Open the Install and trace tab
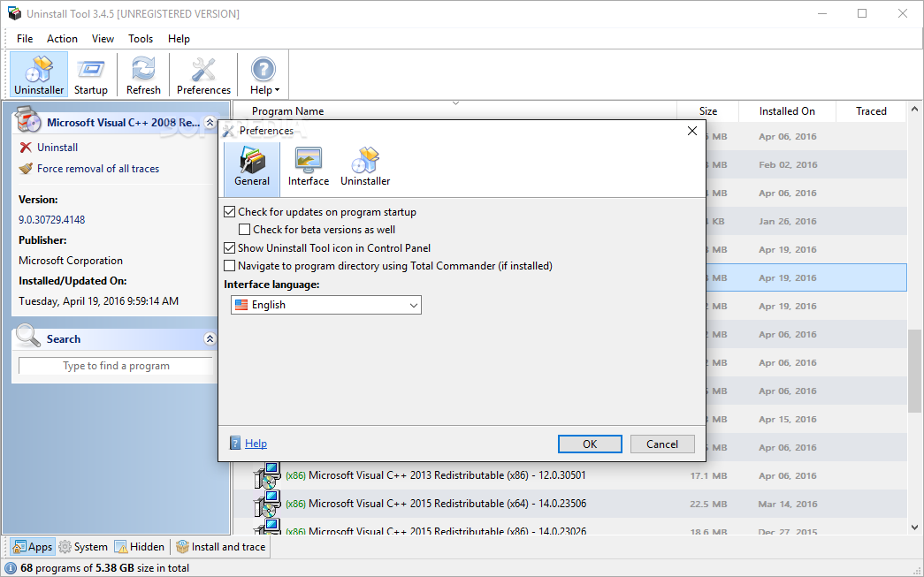Image resolution: width=924 pixels, height=577 pixels. [x=221, y=547]
